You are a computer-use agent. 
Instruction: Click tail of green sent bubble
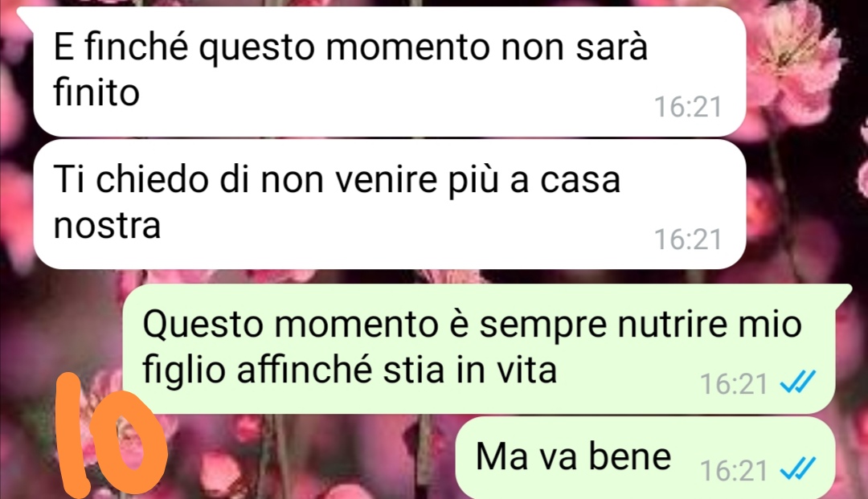[x=842, y=293]
